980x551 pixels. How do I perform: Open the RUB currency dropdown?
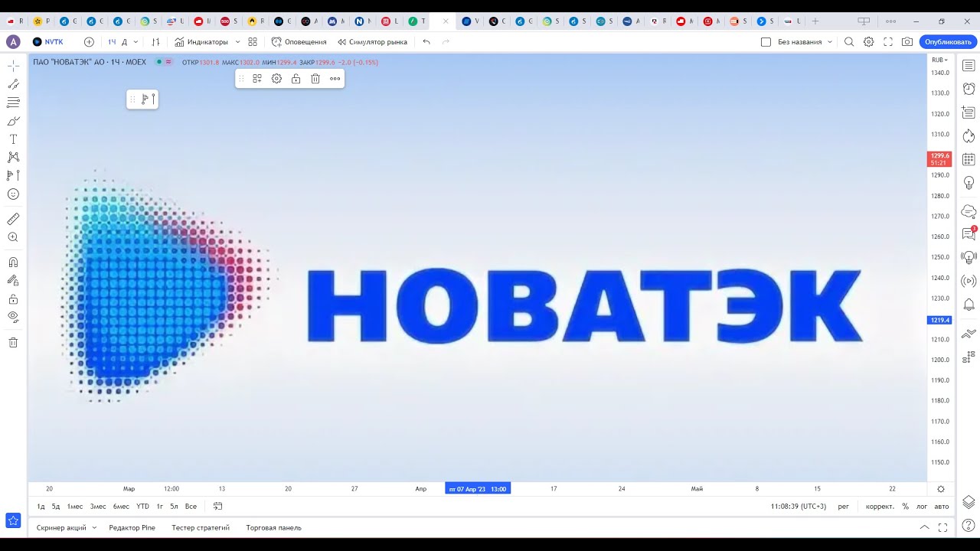coord(939,60)
